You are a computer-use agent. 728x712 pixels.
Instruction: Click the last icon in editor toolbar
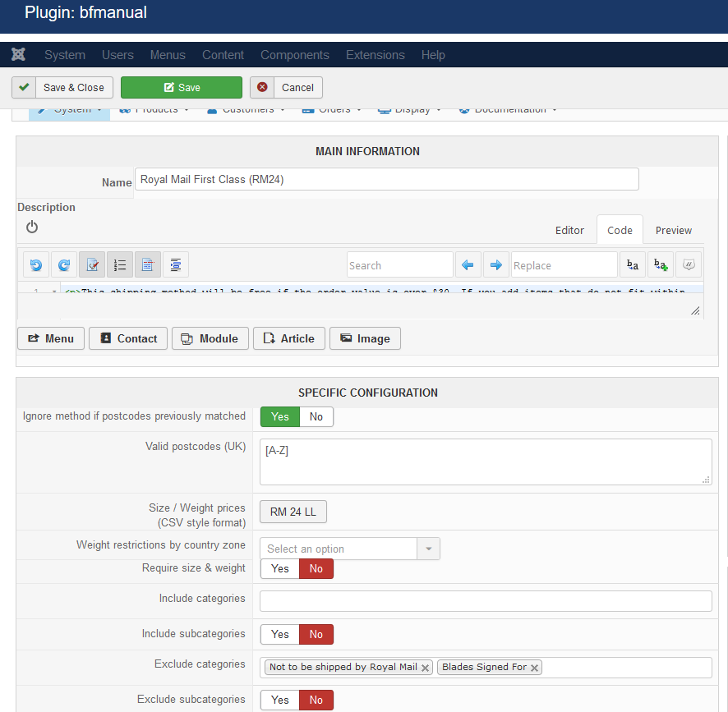point(689,264)
